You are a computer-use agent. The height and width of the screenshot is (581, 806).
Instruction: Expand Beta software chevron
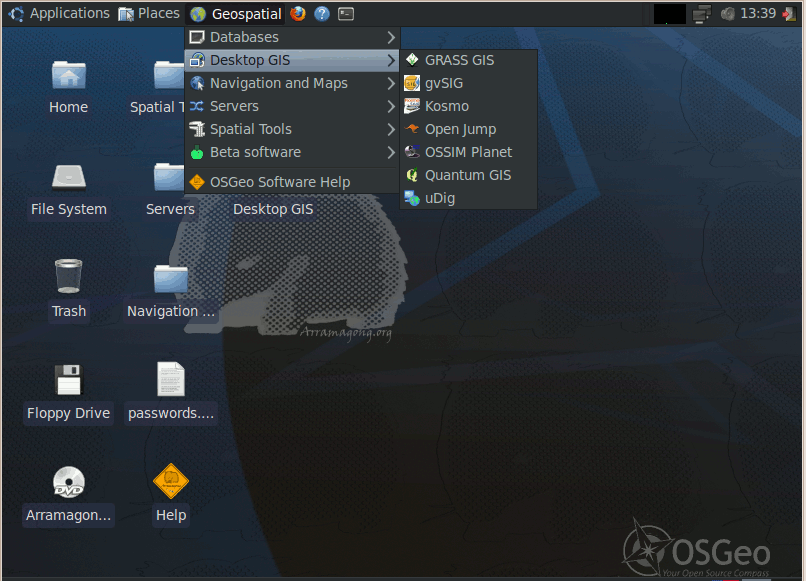(391, 152)
